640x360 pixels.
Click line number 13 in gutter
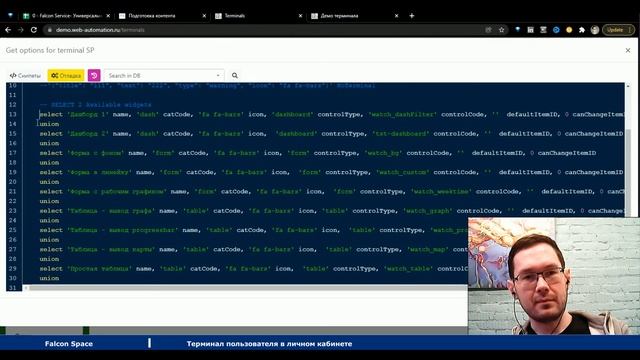(12, 114)
